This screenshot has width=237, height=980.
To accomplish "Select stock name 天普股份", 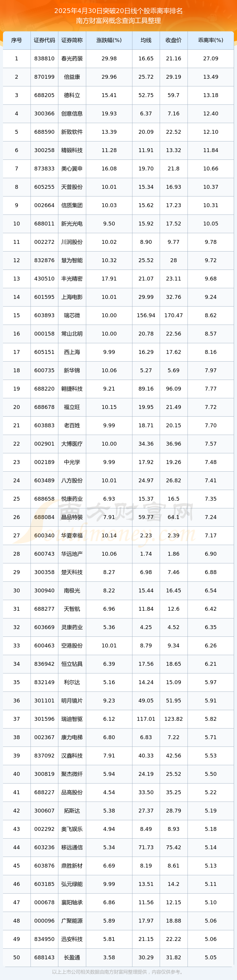I will 72,187.
